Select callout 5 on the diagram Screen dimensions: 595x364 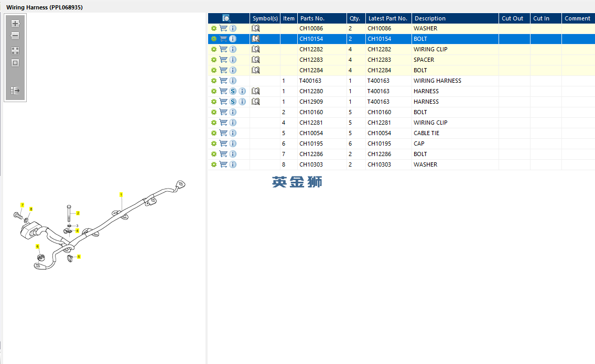tap(79, 257)
